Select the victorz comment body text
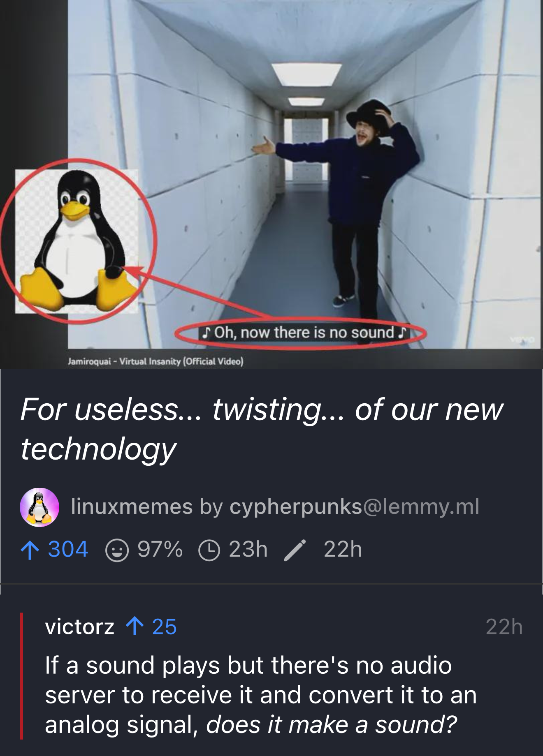The image size is (543, 756). tap(261, 695)
